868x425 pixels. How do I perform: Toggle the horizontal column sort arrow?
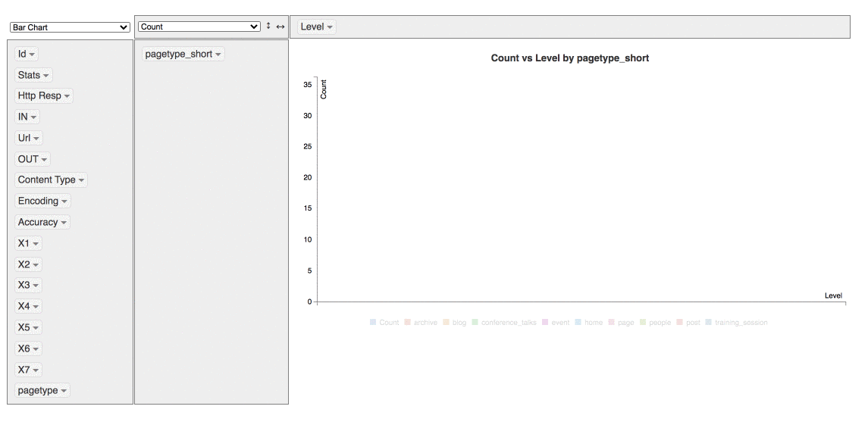(280, 27)
